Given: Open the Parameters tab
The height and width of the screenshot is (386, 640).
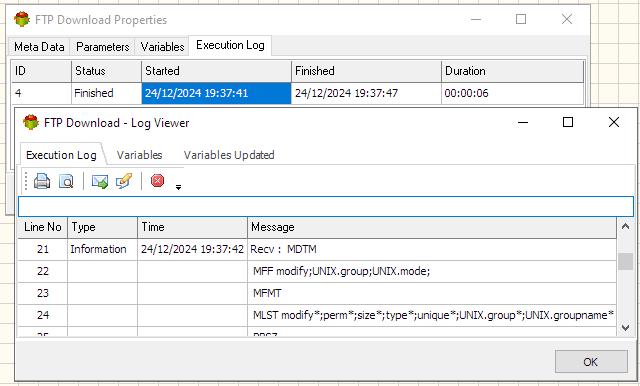Looking at the screenshot, I should click(x=102, y=47).
